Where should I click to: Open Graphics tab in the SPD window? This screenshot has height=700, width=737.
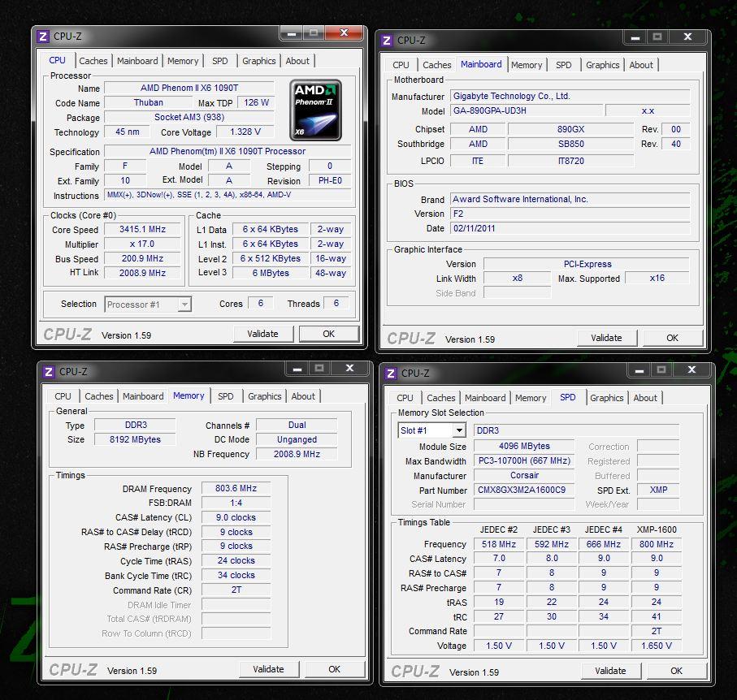tap(607, 398)
